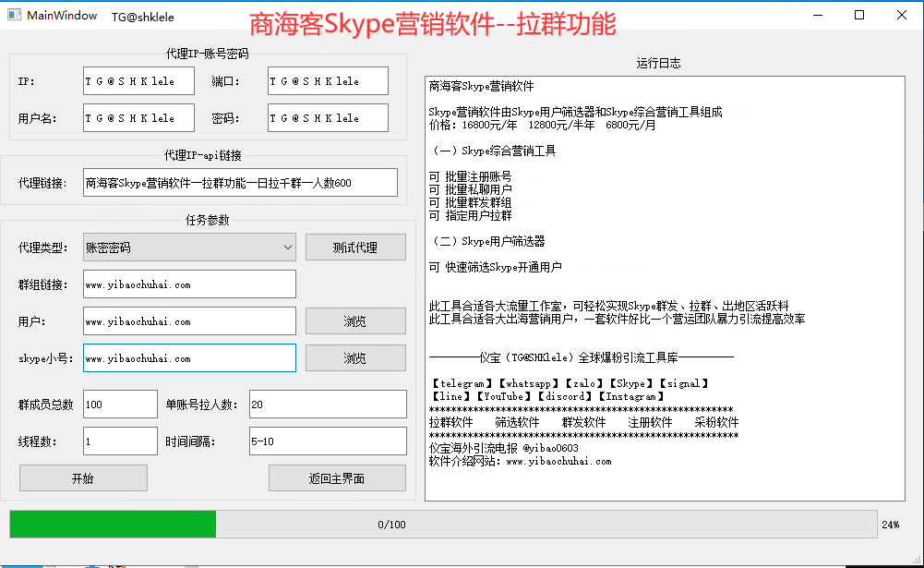Viewport: 924px width, 568px height.
Task: Click the 返回主界面 button
Action: coord(337,477)
